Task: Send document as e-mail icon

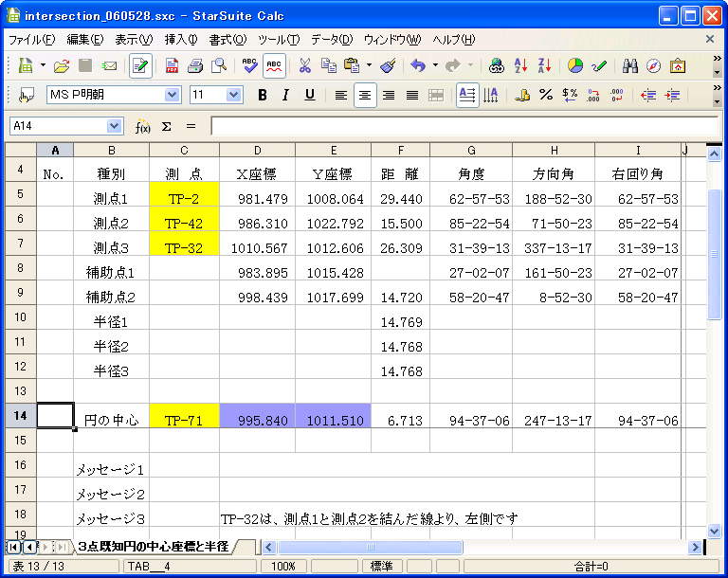Action: click(x=109, y=66)
